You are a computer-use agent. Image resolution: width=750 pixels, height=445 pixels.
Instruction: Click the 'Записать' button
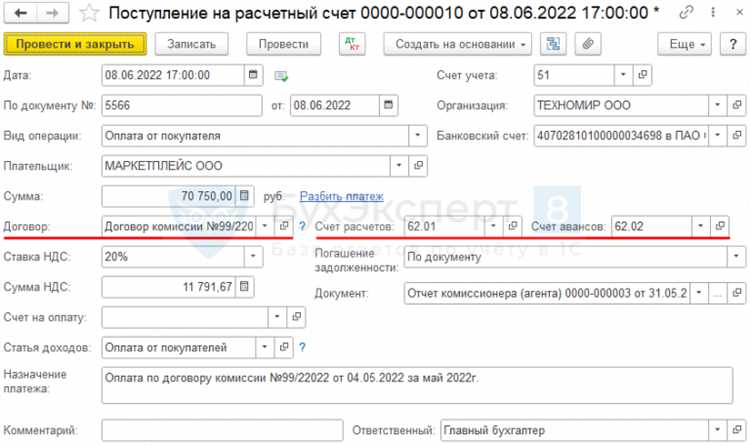coord(191,44)
